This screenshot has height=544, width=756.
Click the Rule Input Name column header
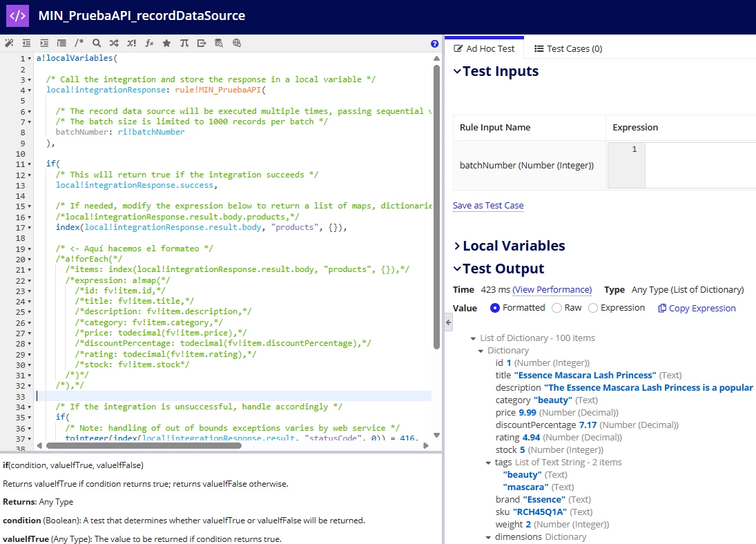529,127
